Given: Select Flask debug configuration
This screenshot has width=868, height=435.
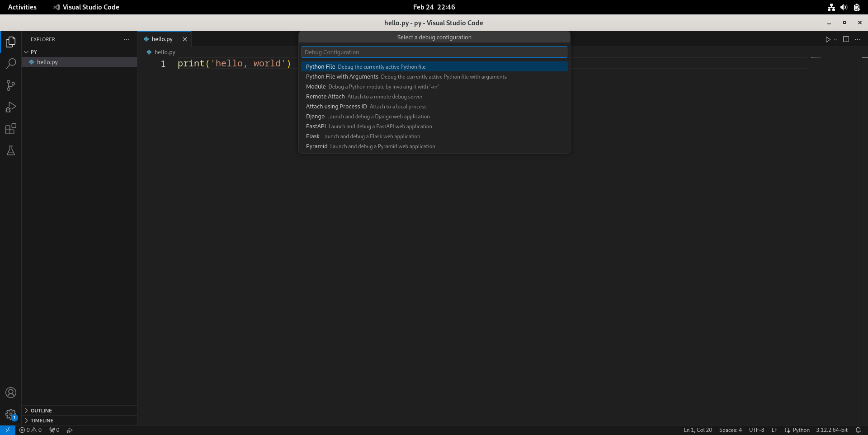Looking at the screenshot, I should point(434,136).
